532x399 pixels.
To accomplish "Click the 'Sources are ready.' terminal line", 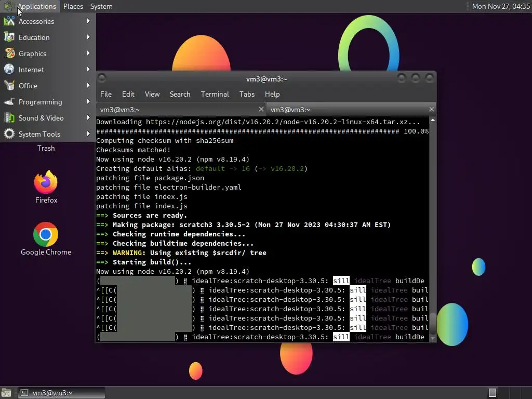I will point(141,216).
